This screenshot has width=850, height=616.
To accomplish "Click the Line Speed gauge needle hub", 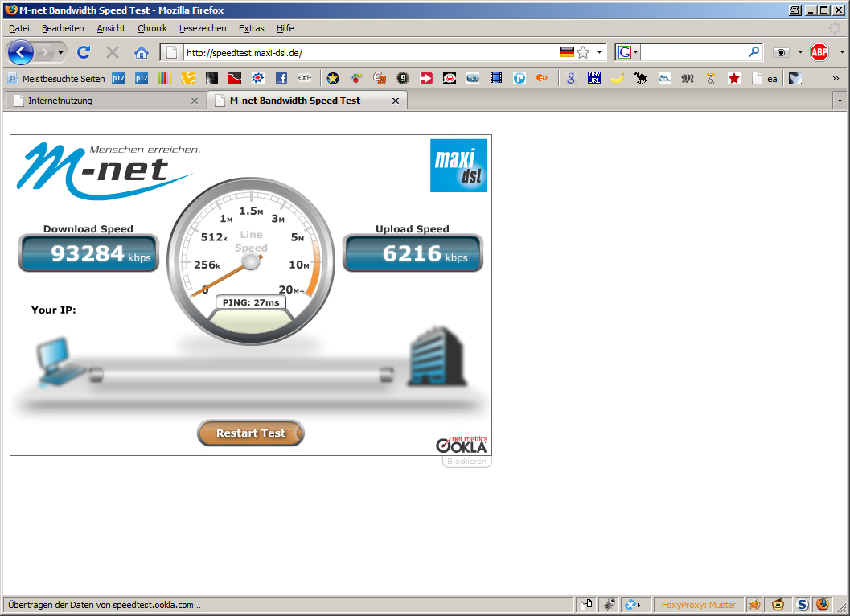I will click(x=251, y=262).
